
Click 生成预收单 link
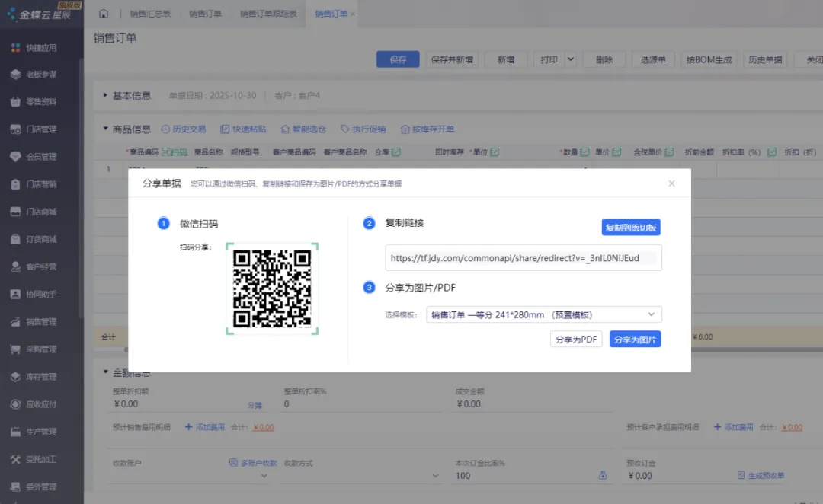(x=761, y=475)
